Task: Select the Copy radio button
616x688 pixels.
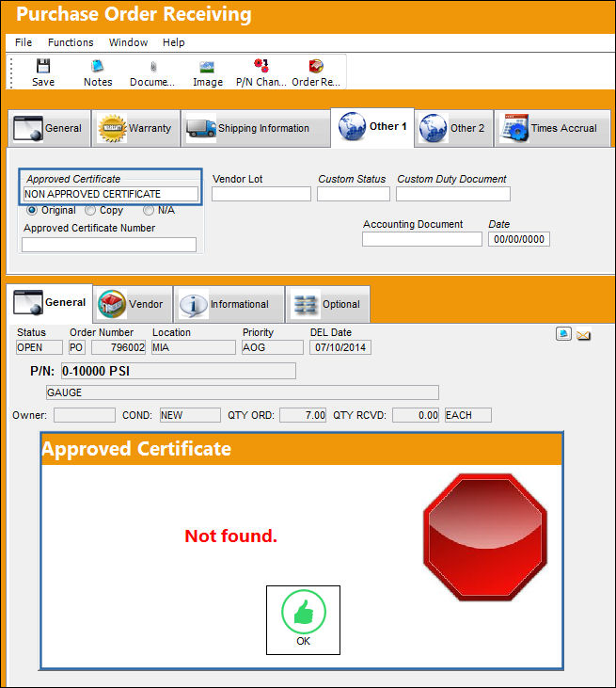Action: click(90, 210)
